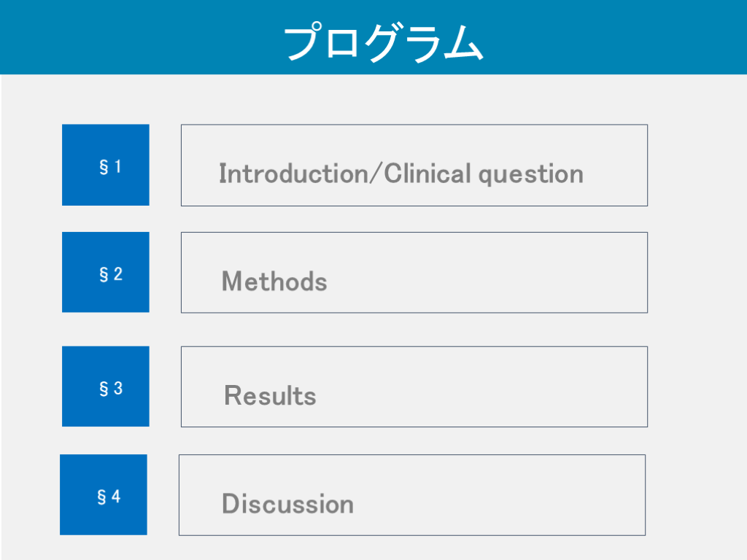Click the § symbol in section 1 square

tap(104, 167)
